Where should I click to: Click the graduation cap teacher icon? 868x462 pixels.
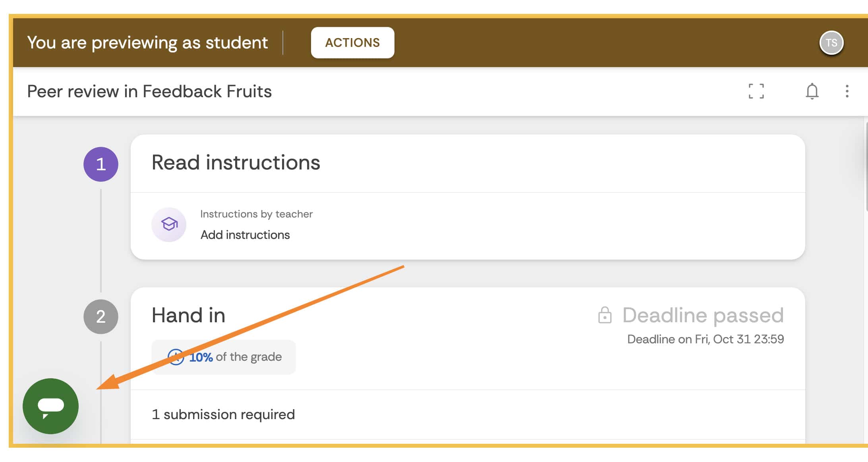pos(169,224)
